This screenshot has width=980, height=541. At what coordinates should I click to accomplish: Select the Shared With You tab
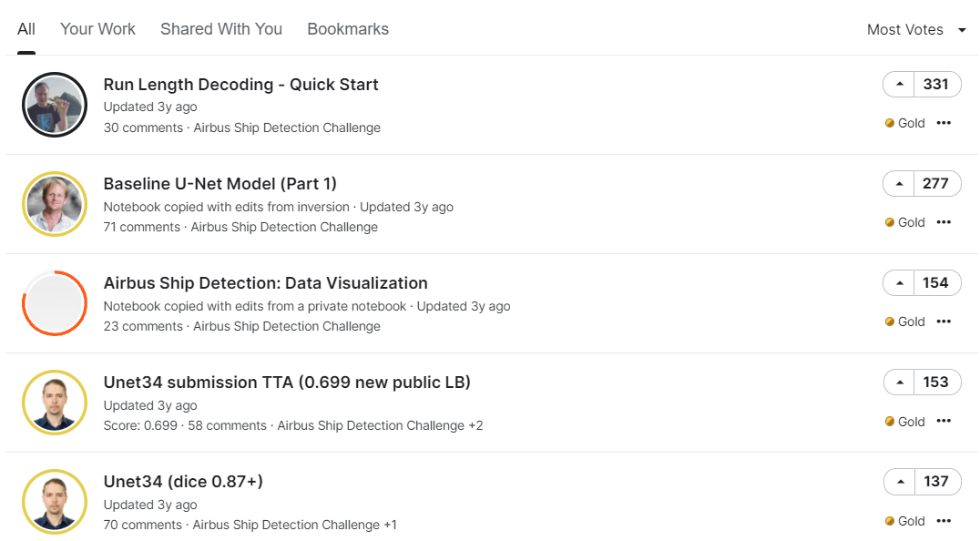pyautogui.click(x=221, y=29)
